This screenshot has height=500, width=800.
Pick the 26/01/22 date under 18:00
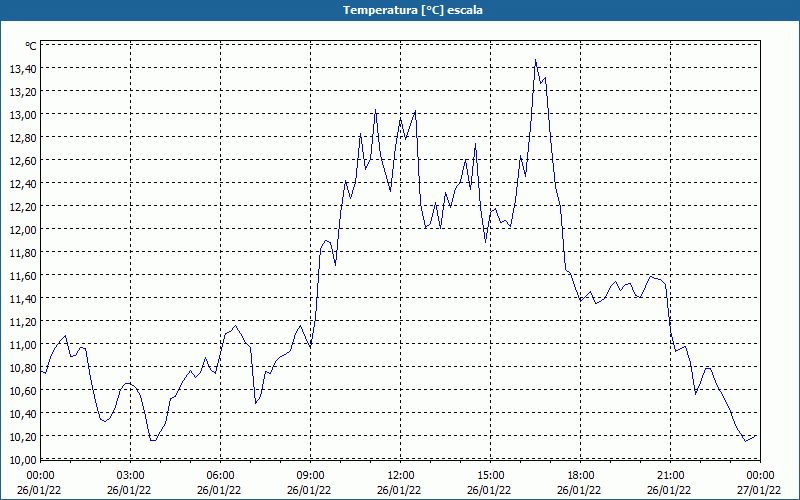pos(579,490)
